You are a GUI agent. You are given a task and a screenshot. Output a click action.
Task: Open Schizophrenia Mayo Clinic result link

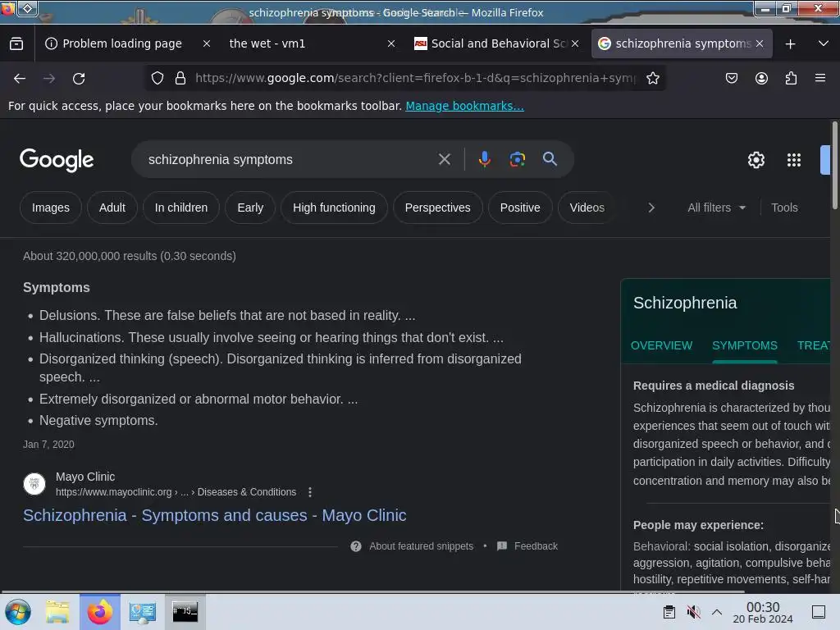click(x=214, y=515)
